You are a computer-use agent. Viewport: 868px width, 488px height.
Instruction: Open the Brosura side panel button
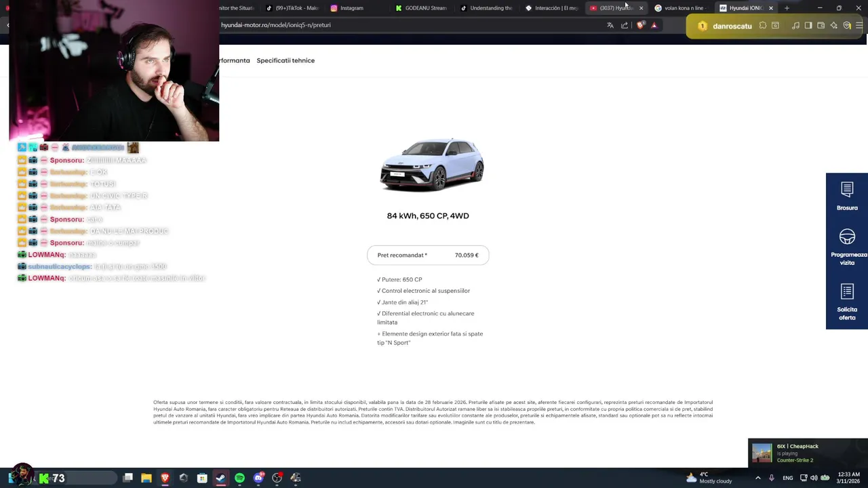pyautogui.click(x=847, y=197)
